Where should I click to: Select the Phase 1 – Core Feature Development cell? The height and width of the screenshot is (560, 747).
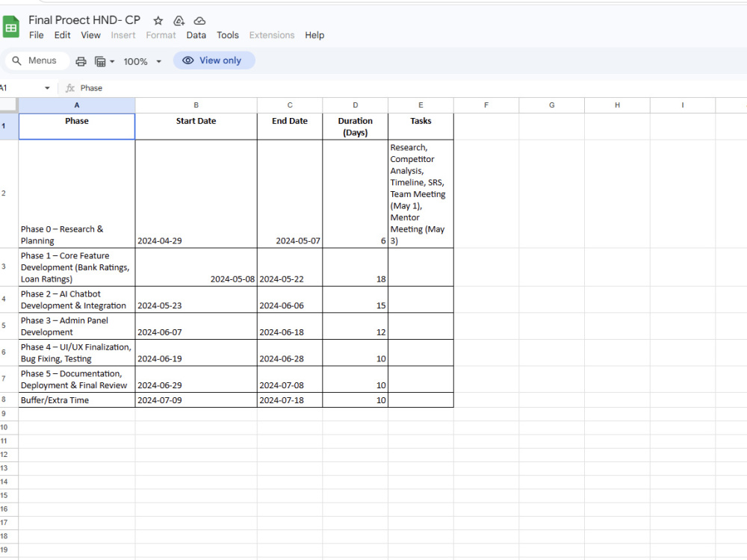[x=77, y=267]
